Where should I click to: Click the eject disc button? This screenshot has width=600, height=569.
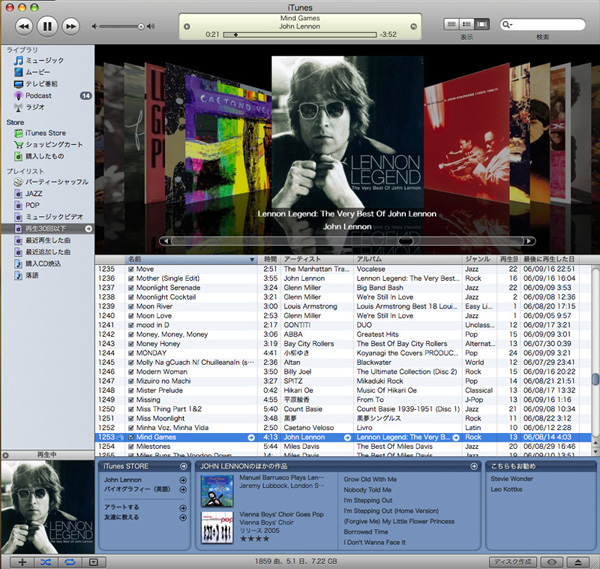pos(578,562)
